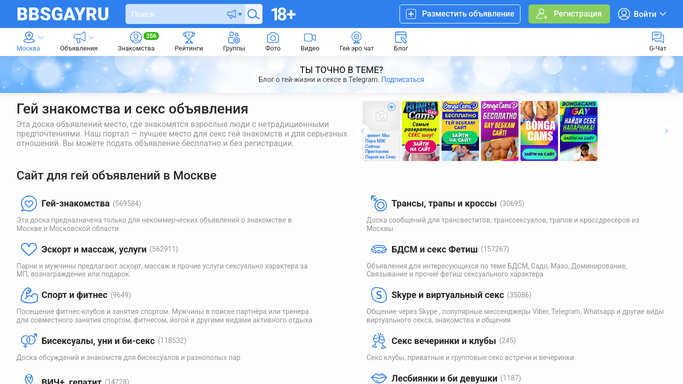The height and width of the screenshot is (384, 683).
Task: Click the search magnifier icon
Action: [x=253, y=14]
